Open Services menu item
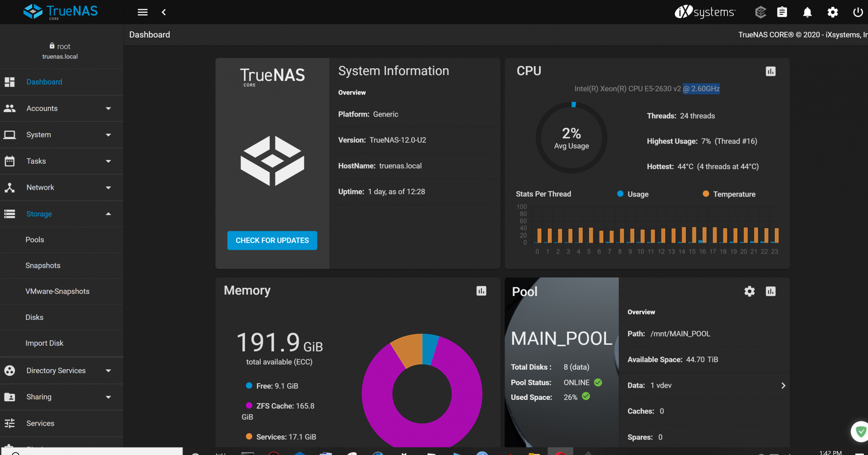 (61, 423)
